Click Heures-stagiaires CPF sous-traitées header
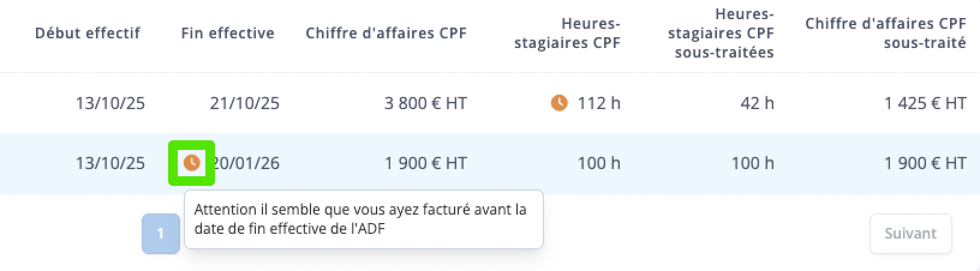 [x=721, y=33]
